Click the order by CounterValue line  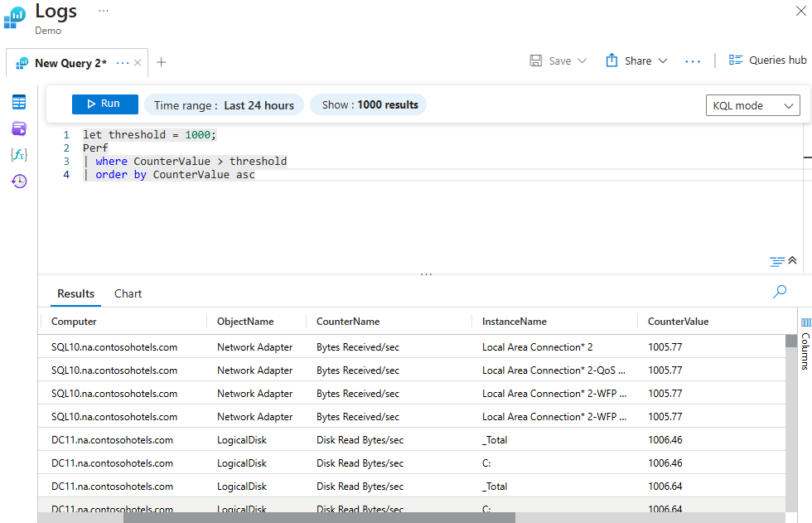pyautogui.click(x=169, y=175)
